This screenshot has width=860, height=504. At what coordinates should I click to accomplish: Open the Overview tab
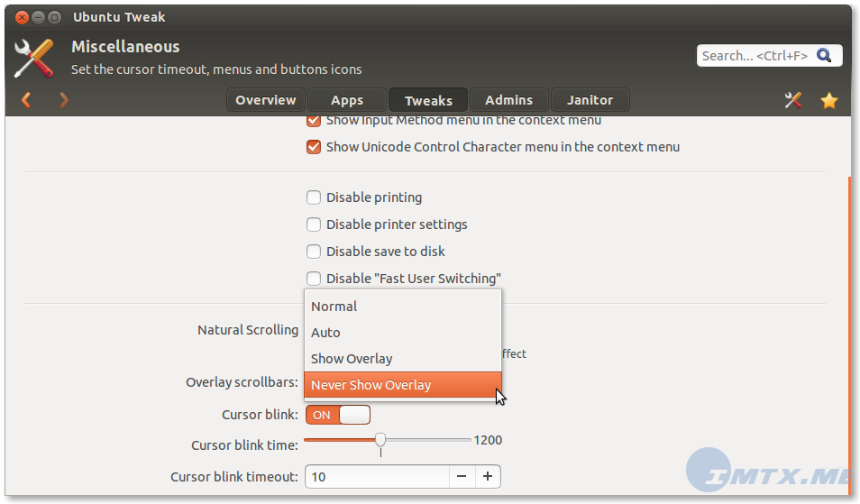pyautogui.click(x=265, y=100)
